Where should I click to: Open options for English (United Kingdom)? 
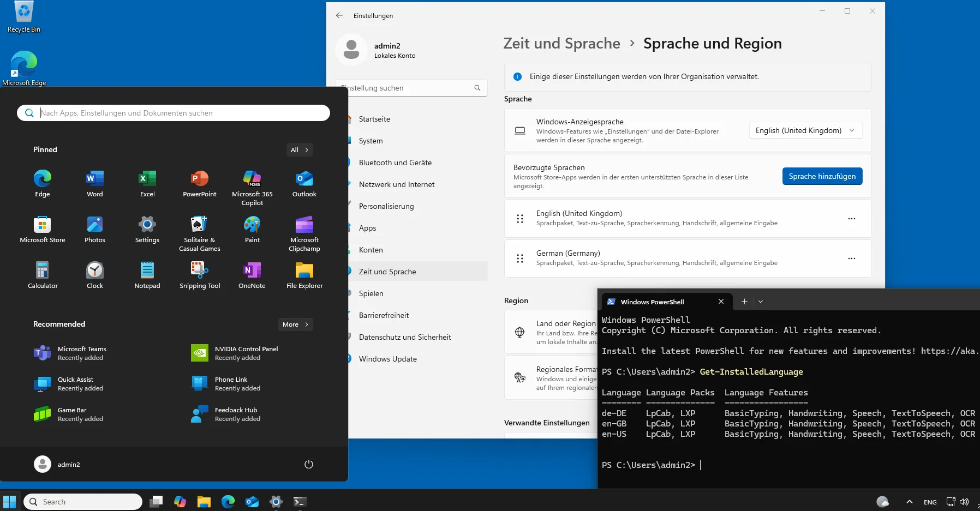tap(852, 219)
